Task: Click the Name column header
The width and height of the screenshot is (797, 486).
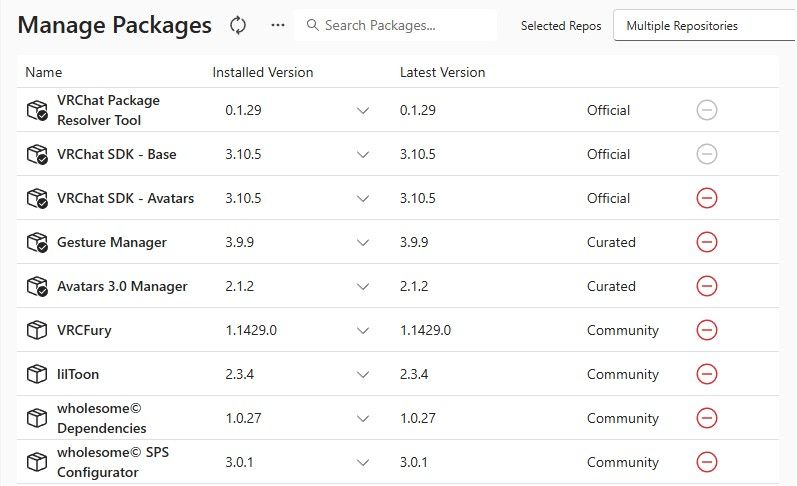Action: tap(44, 72)
